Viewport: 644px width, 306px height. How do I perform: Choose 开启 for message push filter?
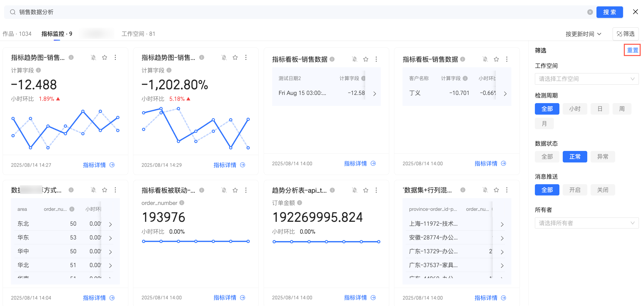coord(575,190)
